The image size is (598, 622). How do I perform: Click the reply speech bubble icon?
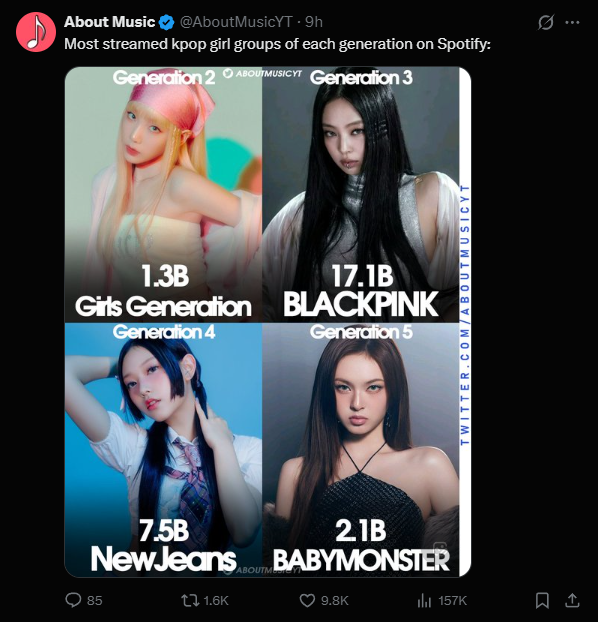click(x=73, y=600)
